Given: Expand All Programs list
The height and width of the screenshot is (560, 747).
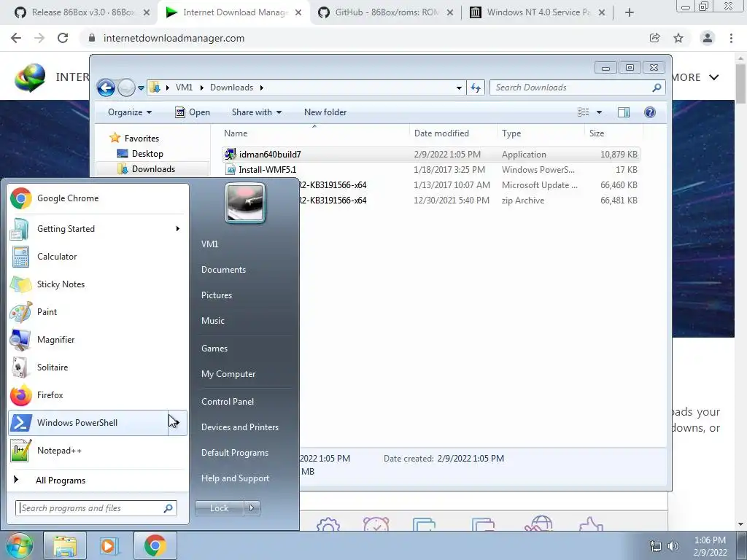Looking at the screenshot, I should (x=61, y=481).
